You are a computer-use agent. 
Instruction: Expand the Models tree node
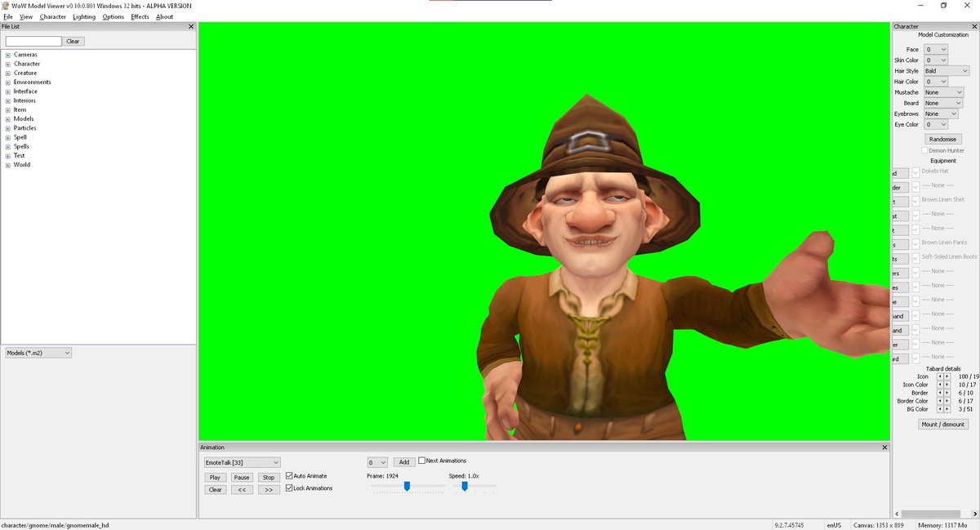coord(7,119)
